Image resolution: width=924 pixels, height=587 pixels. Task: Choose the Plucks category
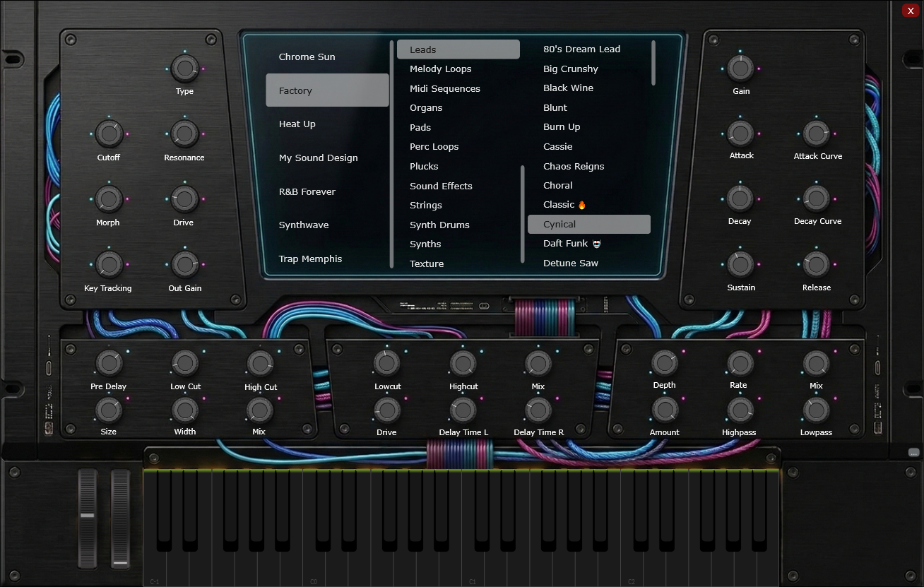coord(424,166)
